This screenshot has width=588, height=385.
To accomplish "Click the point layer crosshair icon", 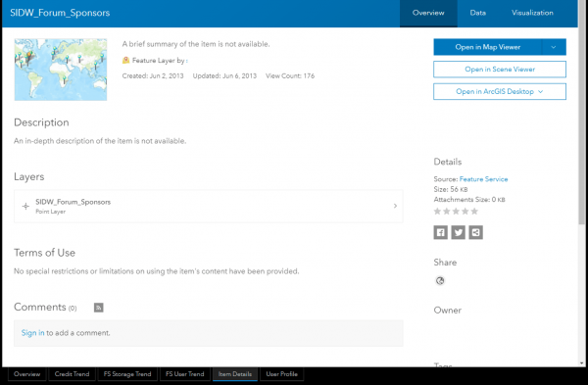I will click(25, 206).
